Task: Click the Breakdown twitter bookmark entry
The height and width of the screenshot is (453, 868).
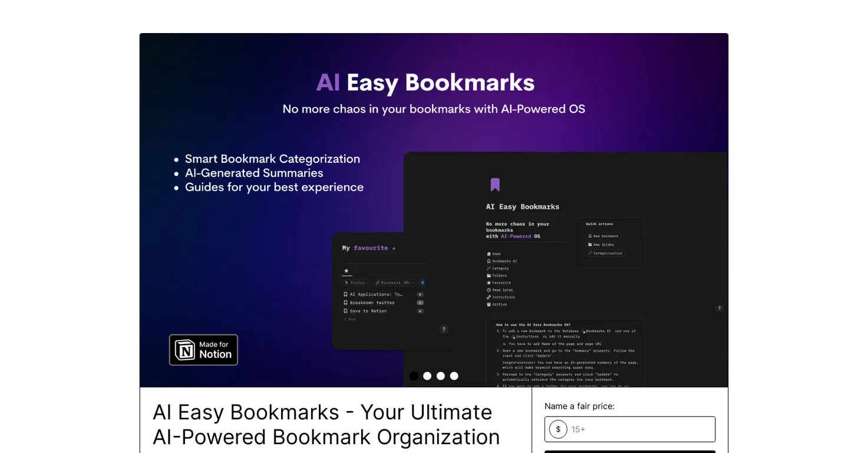Action: point(372,303)
